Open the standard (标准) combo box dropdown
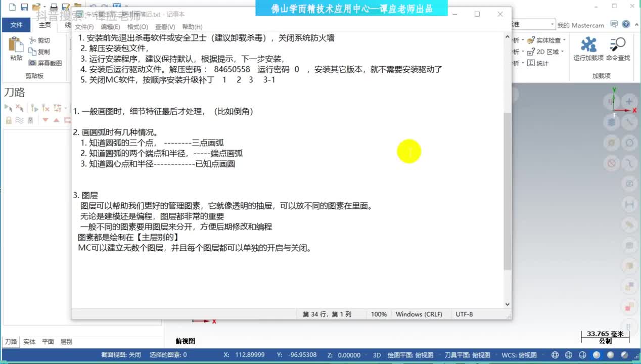 click(x=553, y=24)
